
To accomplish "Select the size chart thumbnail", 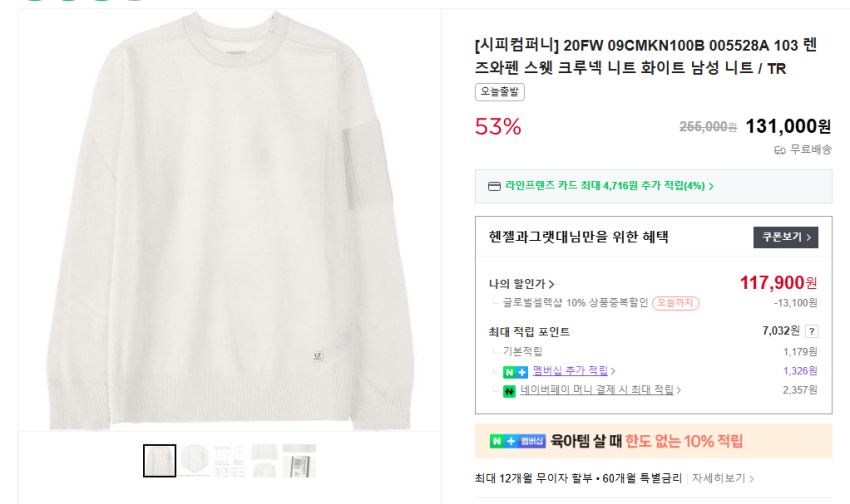I will [x=231, y=461].
